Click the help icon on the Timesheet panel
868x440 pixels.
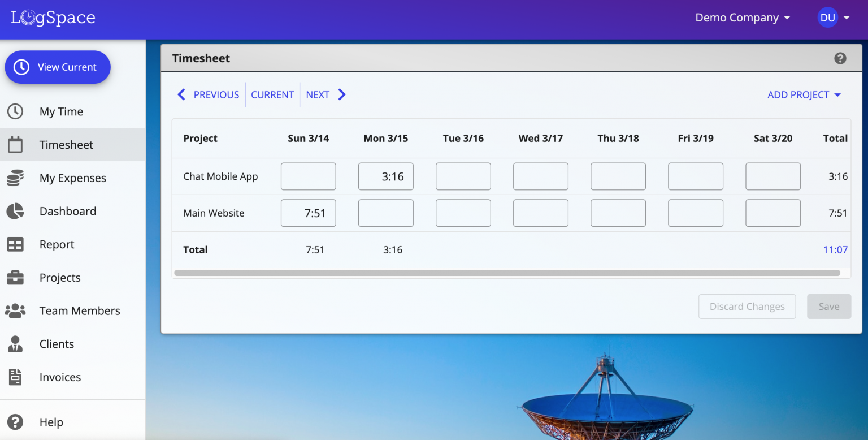coord(840,58)
